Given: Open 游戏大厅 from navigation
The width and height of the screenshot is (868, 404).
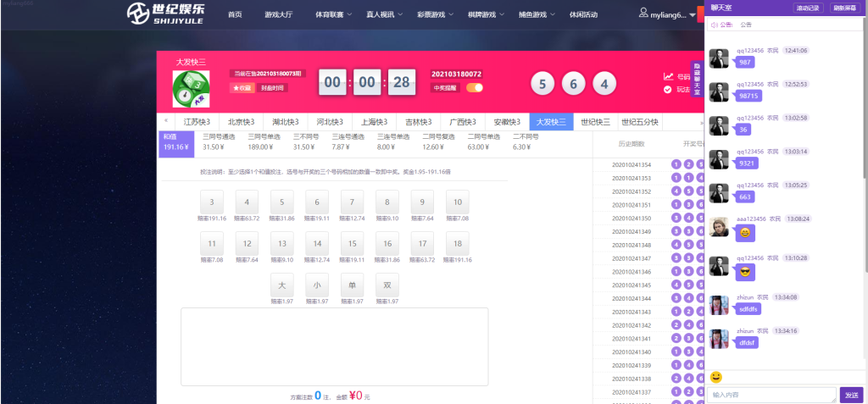Looking at the screenshot, I should tap(279, 14).
